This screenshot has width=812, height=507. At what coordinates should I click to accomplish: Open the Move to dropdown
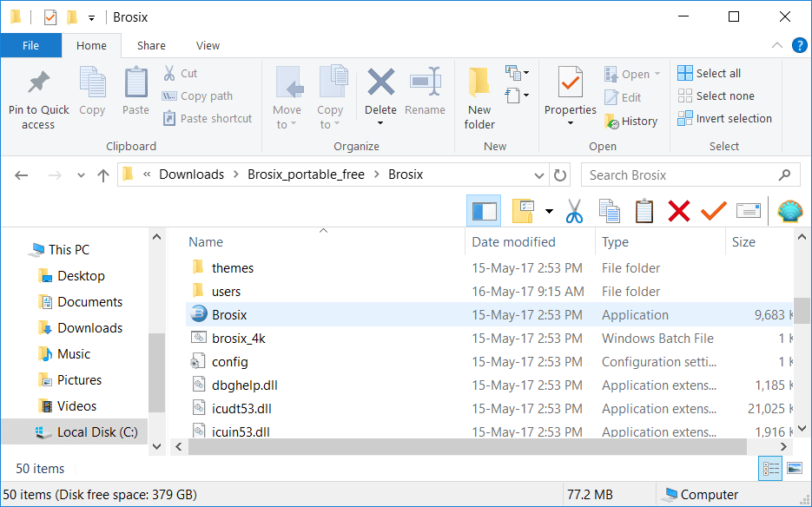pyautogui.click(x=287, y=98)
